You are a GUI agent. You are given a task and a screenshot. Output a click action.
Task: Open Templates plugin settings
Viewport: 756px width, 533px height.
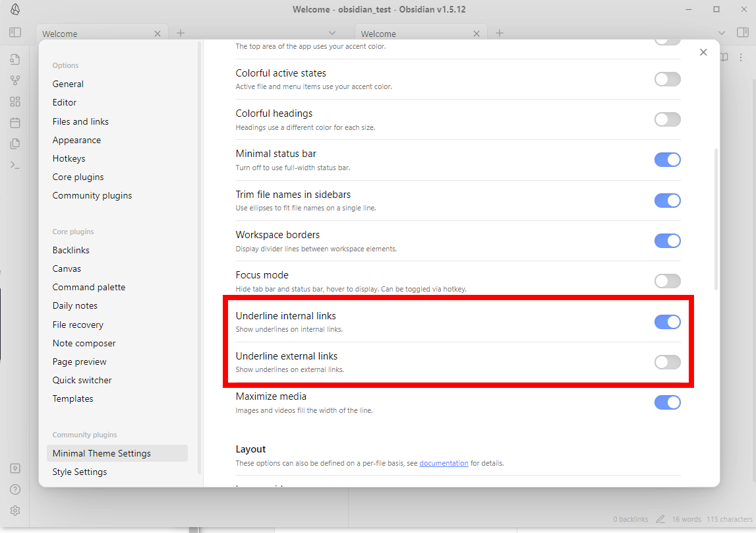(x=117, y=399)
